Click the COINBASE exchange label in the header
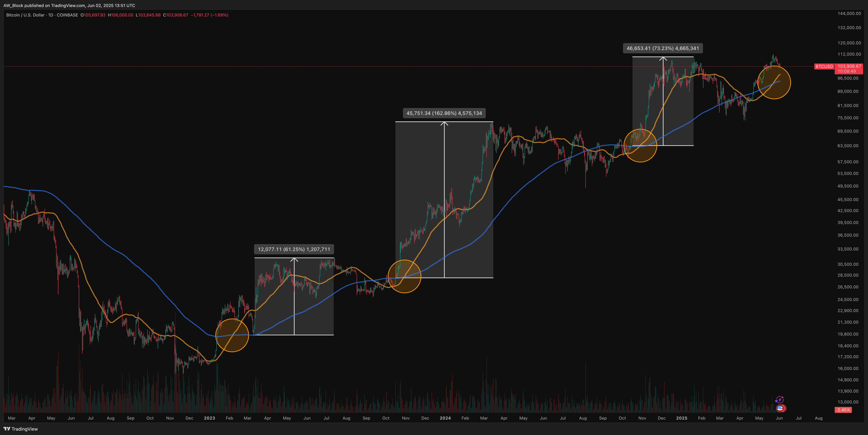 67,15
